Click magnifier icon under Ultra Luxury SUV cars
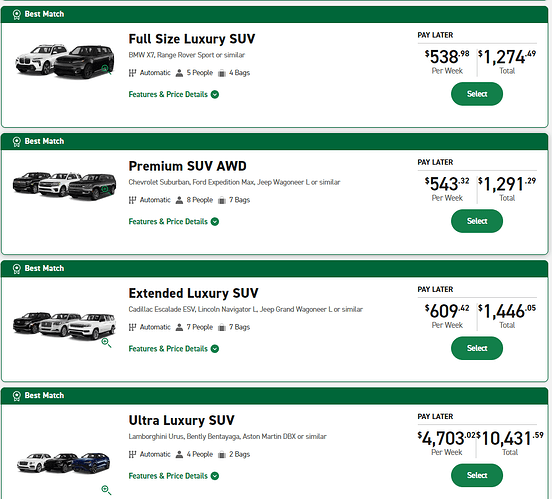The image size is (552, 499). point(106,490)
